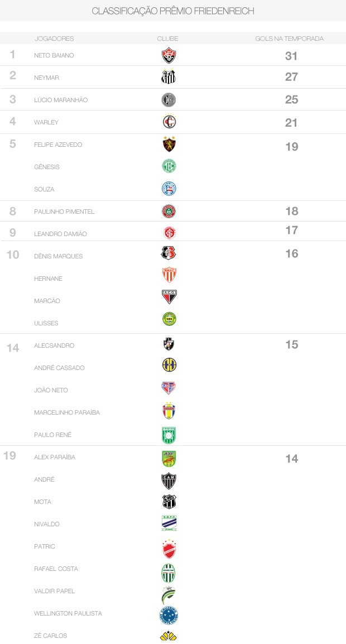Click the Cruzeiro crest beside Wellington Paulista
Viewport: 346px width, 644px height.
click(x=169, y=615)
